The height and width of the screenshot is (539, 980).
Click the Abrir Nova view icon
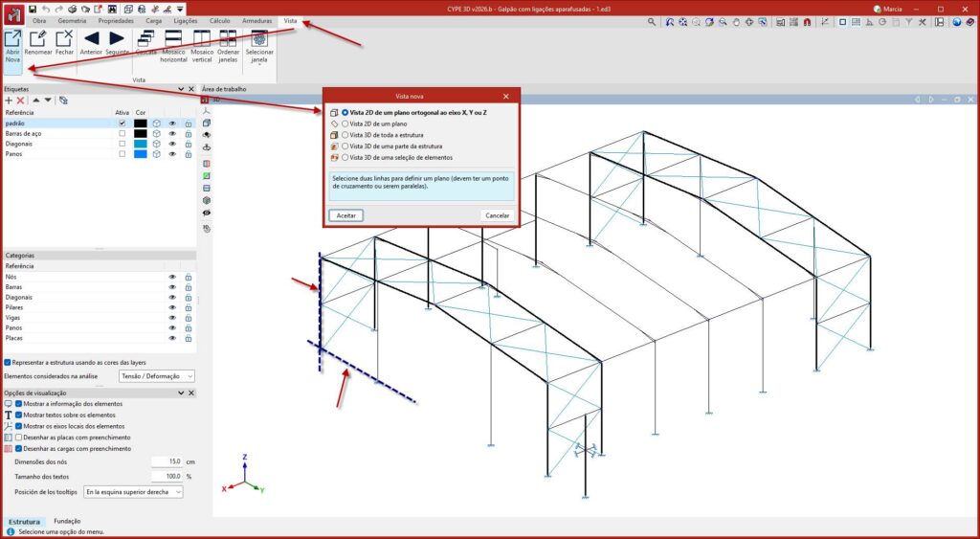click(12, 40)
